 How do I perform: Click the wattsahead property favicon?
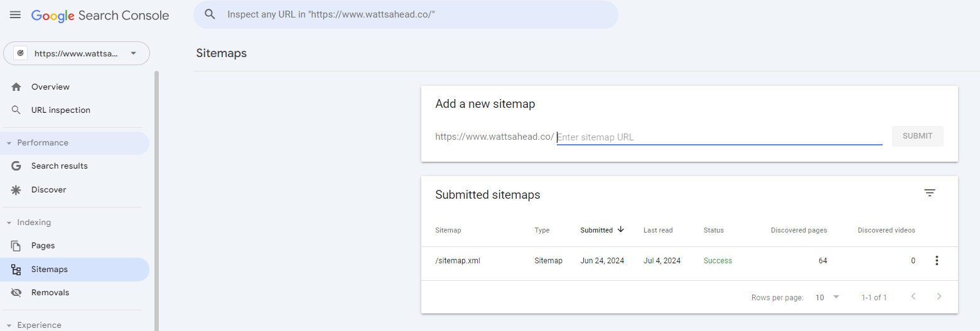(x=20, y=53)
